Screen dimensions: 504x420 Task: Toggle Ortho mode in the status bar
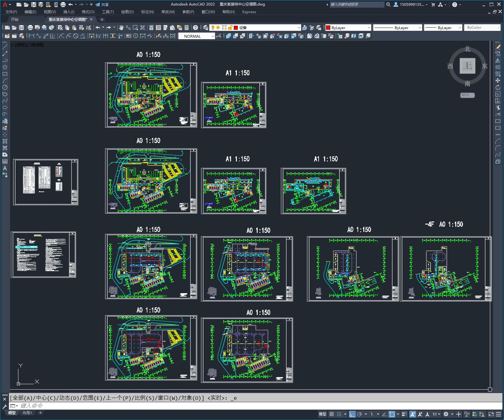point(352,414)
